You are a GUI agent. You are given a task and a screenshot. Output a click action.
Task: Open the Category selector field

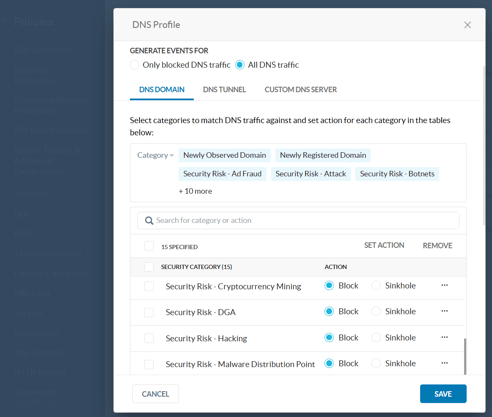pos(298,173)
